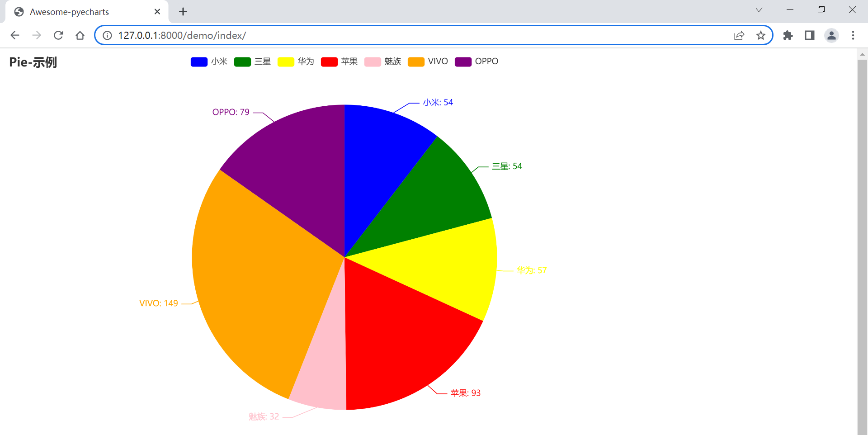This screenshot has height=435, width=868.
Task: Close the browser window
Action: (x=852, y=10)
